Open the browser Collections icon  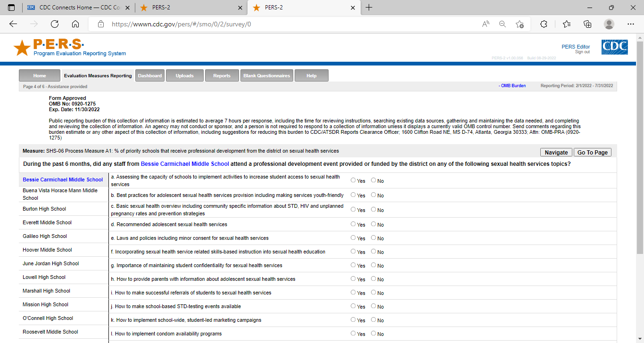(x=587, y=24)
